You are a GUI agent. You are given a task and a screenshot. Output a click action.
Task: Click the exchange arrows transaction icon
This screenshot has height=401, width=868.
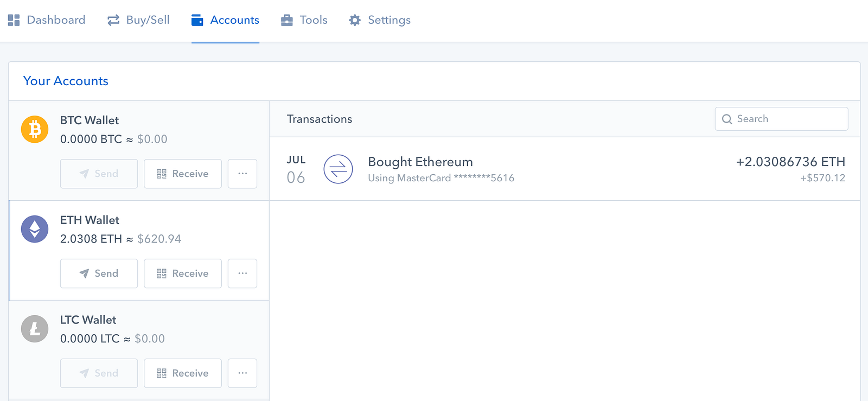click(x=338, y=169)
